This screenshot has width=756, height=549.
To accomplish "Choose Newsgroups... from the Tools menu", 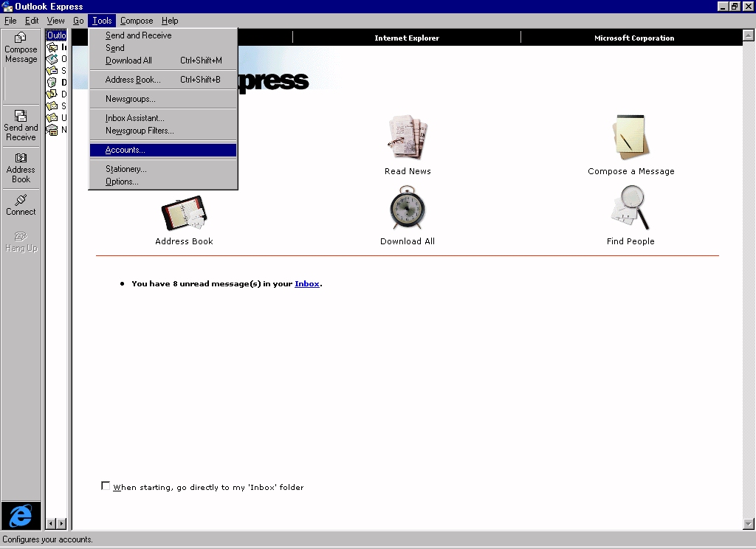I will coord(163,99).
